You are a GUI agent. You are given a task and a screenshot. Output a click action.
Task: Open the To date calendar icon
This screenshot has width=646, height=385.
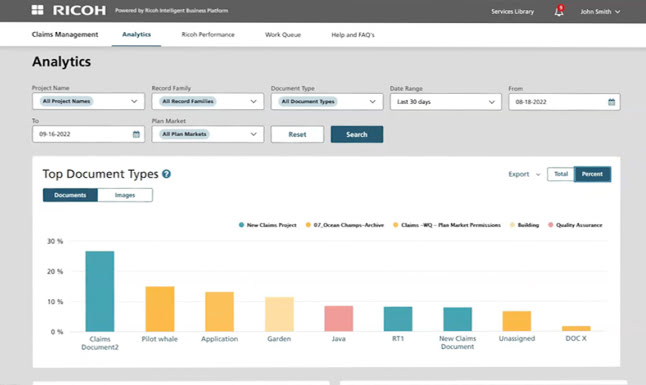136,134
